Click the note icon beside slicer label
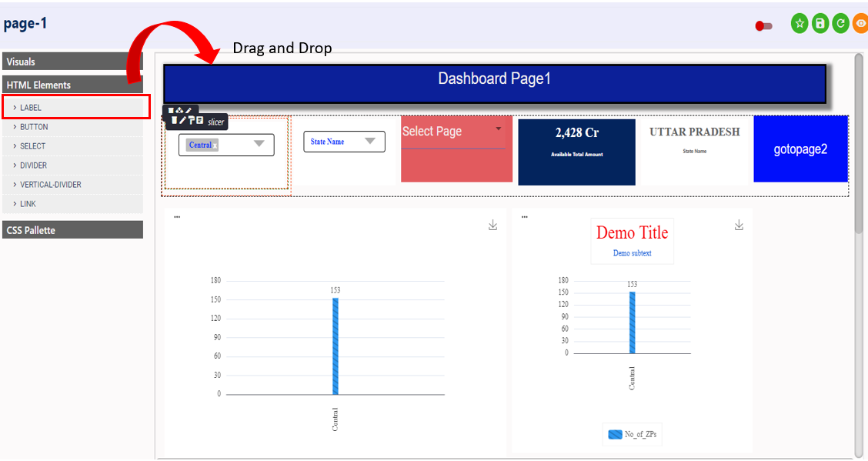Image resolution: width=868 pixels, height=461 pixels. 200,120
